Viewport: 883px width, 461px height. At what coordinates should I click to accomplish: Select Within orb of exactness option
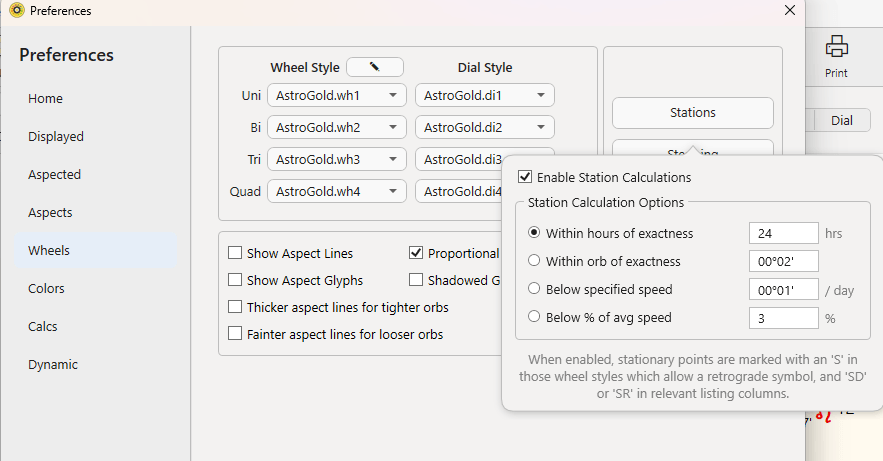pyautogui.click(x=534, y=261)
